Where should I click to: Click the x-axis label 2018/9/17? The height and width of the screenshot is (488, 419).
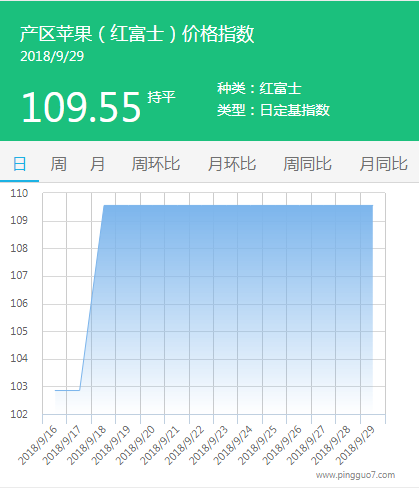coord(62,445)
